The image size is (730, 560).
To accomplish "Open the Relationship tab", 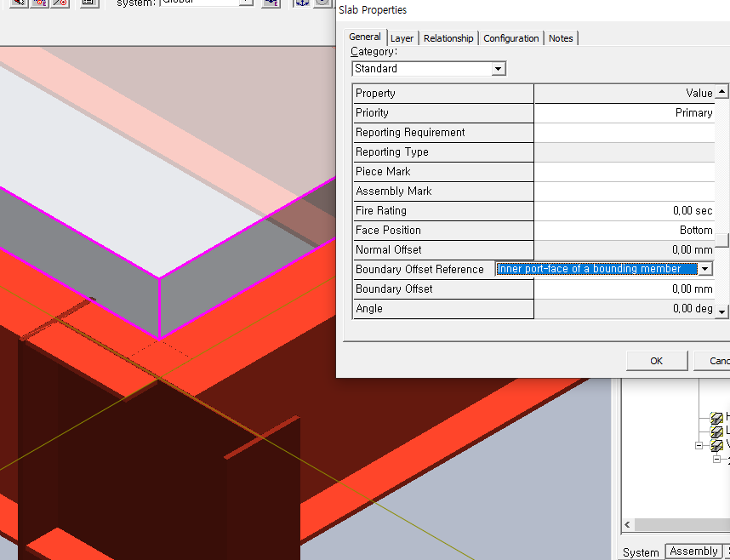I will coord(448,38).
